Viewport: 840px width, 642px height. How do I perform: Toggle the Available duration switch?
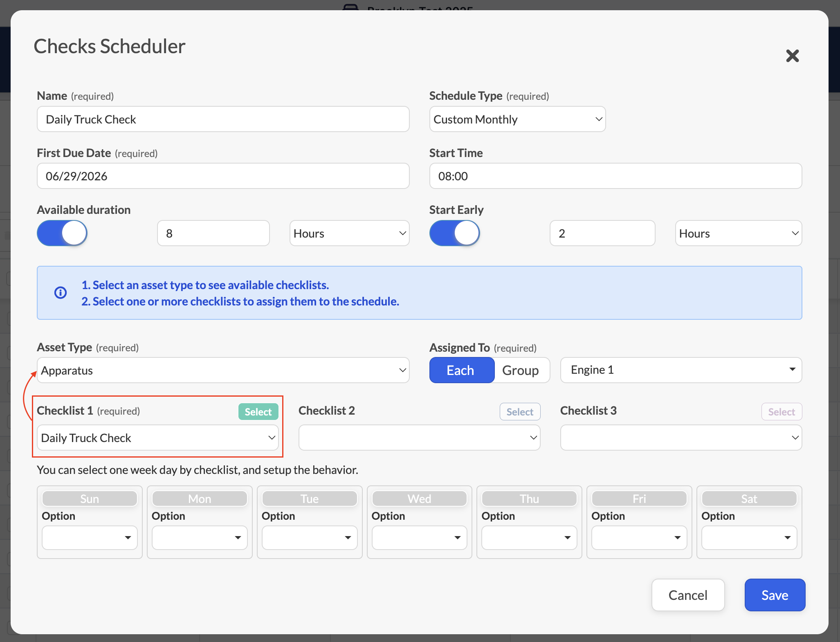[x=62, y=233]
